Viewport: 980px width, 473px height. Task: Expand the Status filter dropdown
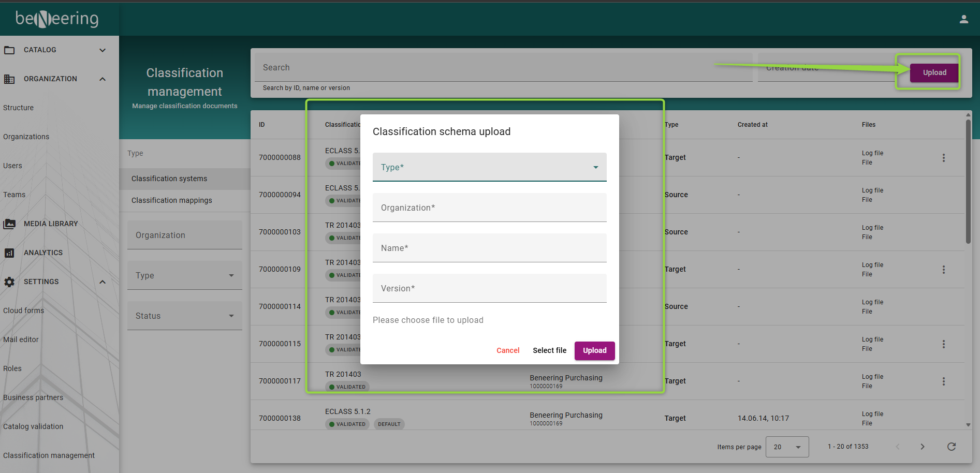pos(184,316)
